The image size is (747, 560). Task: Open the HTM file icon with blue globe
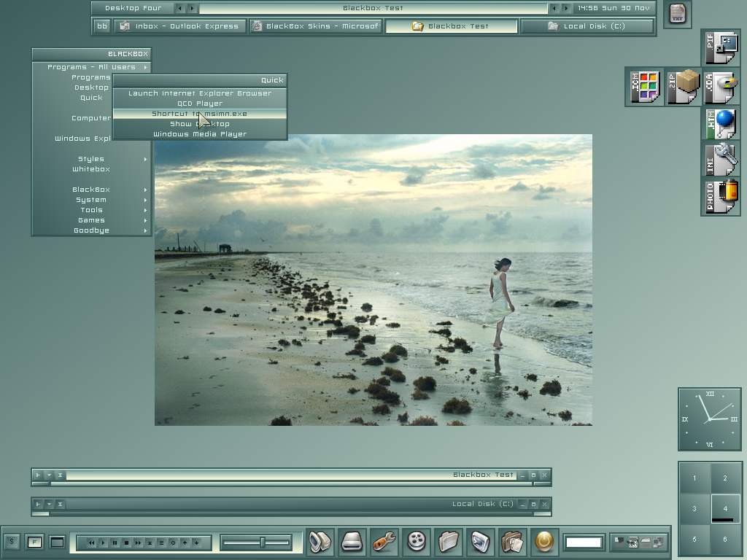coord(721,124)
